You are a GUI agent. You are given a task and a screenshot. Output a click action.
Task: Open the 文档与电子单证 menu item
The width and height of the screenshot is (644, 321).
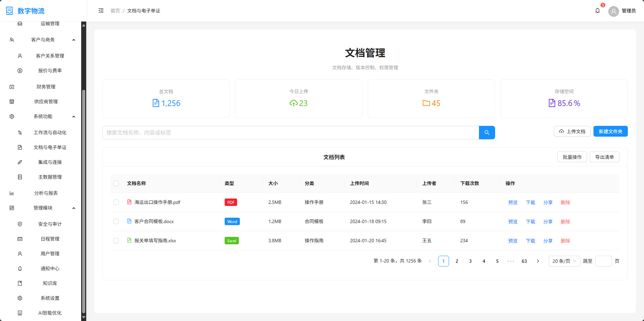click(x=50, y=147)
